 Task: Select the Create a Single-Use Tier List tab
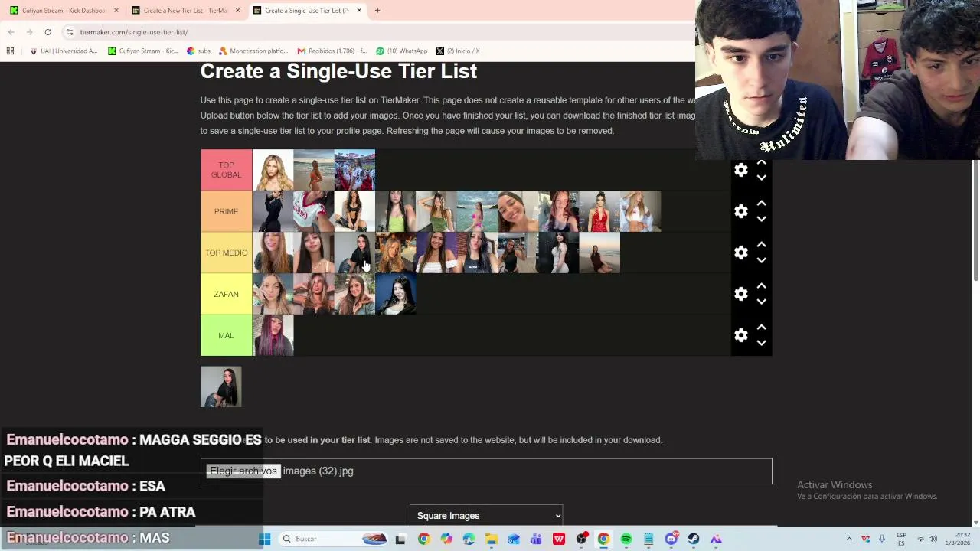point(307,11)
